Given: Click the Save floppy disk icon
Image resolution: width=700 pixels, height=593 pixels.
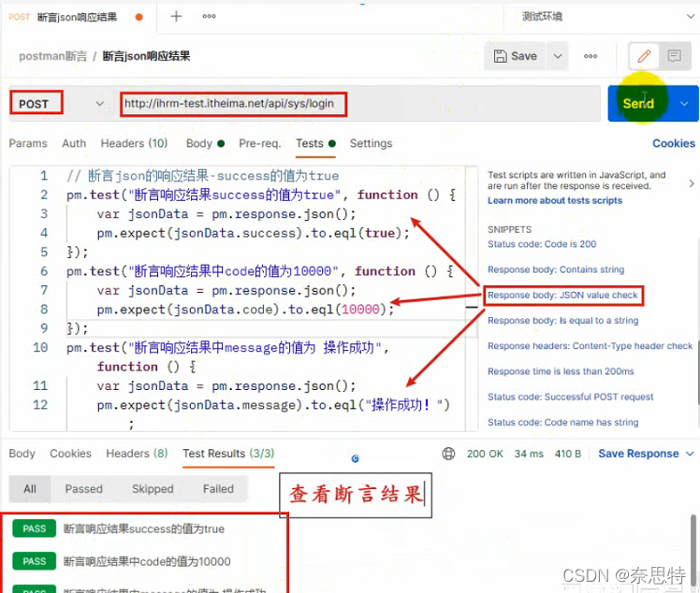Looking at the screenshot, I should (x=500, y=56).
